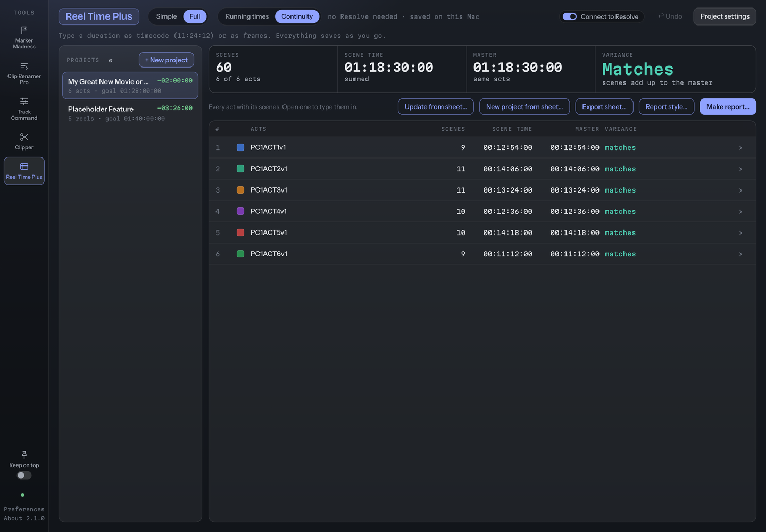Click the orange swatch for PC1ACT3v1
766x532 pixels.
[x=240, y=190]
